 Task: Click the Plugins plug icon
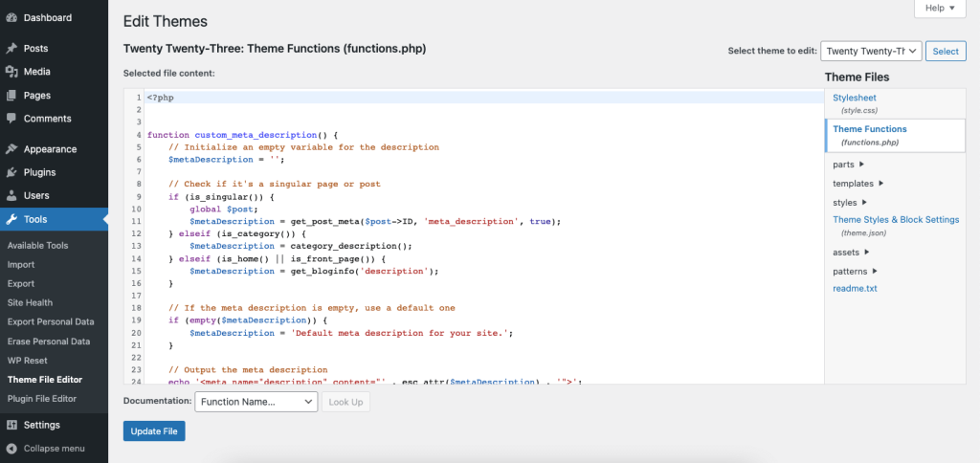[x=11, y=172]
